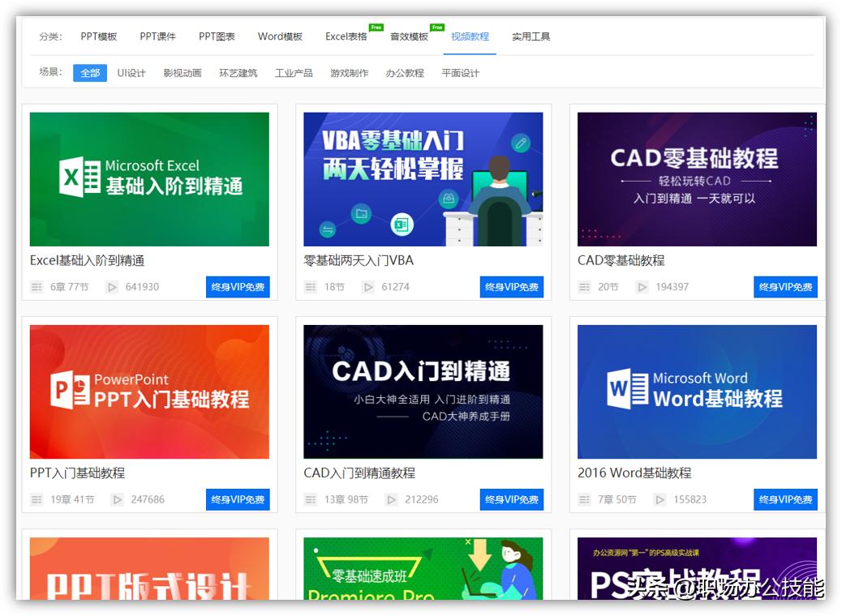The height and width of the screenshot is (616, 842).
Task: Click the play icon next to 194397
Action: point(642,286)
